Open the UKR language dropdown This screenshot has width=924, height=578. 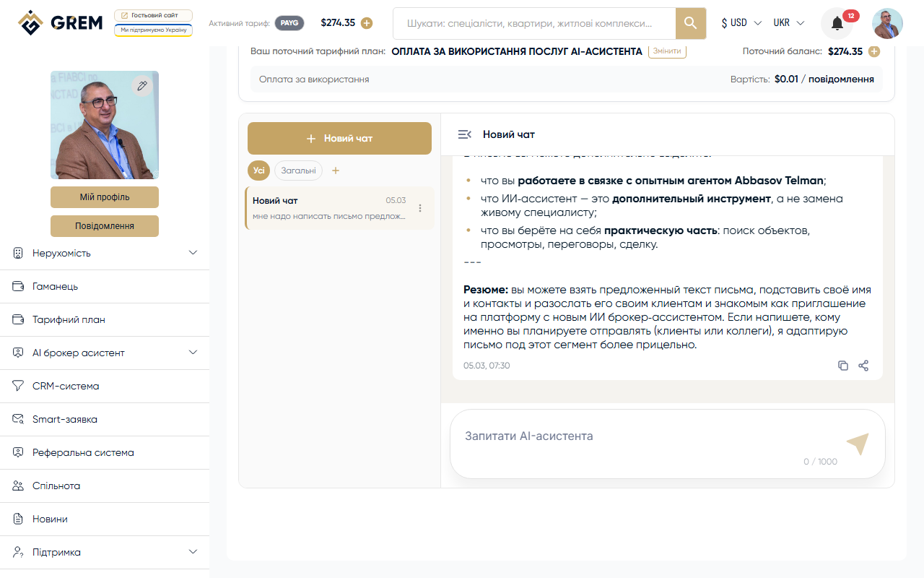[x=788, y=22]
